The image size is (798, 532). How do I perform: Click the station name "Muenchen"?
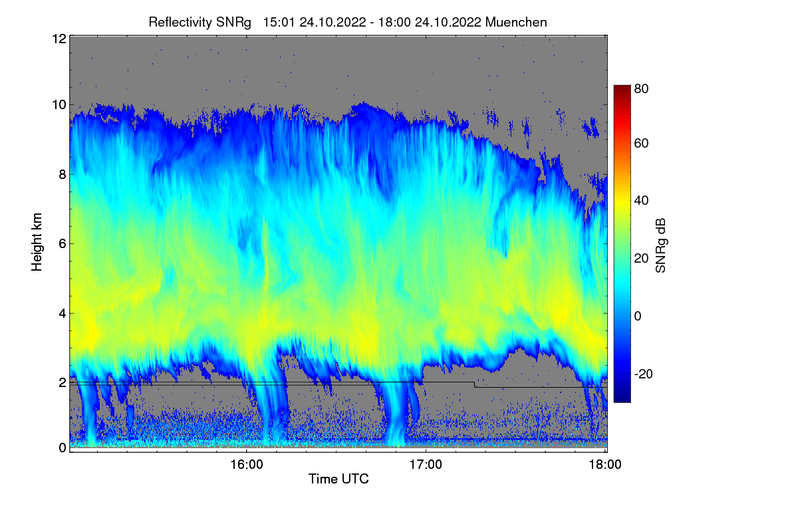(517, 22)
